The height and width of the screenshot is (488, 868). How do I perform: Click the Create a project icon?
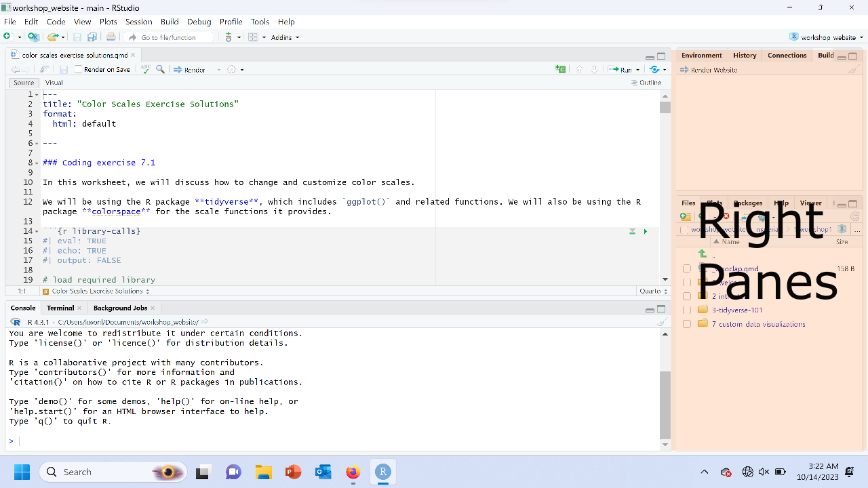point(33,37)
